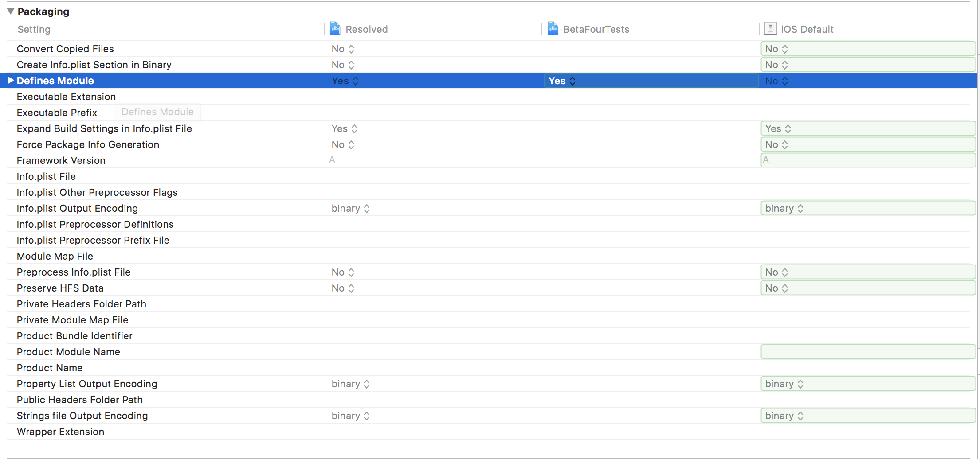Click the iOS Default platform icon
The image size is (980, 459).
771,29
